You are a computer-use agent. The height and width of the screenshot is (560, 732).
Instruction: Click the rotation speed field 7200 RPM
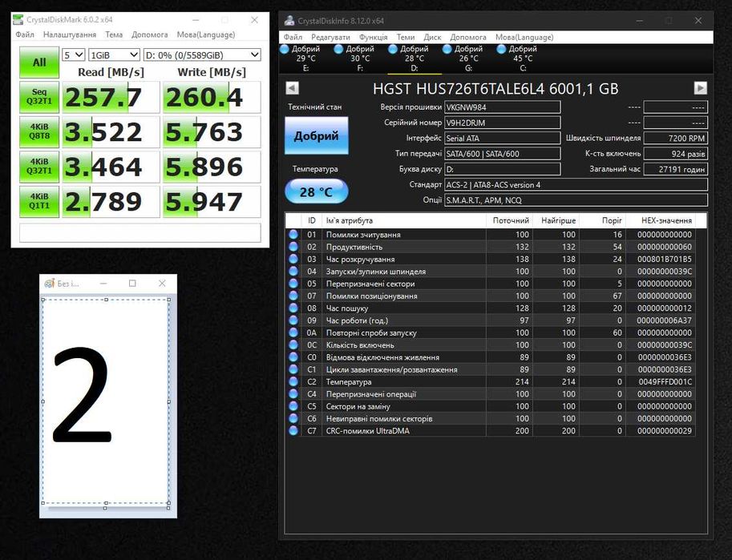[x=676, y=138]
